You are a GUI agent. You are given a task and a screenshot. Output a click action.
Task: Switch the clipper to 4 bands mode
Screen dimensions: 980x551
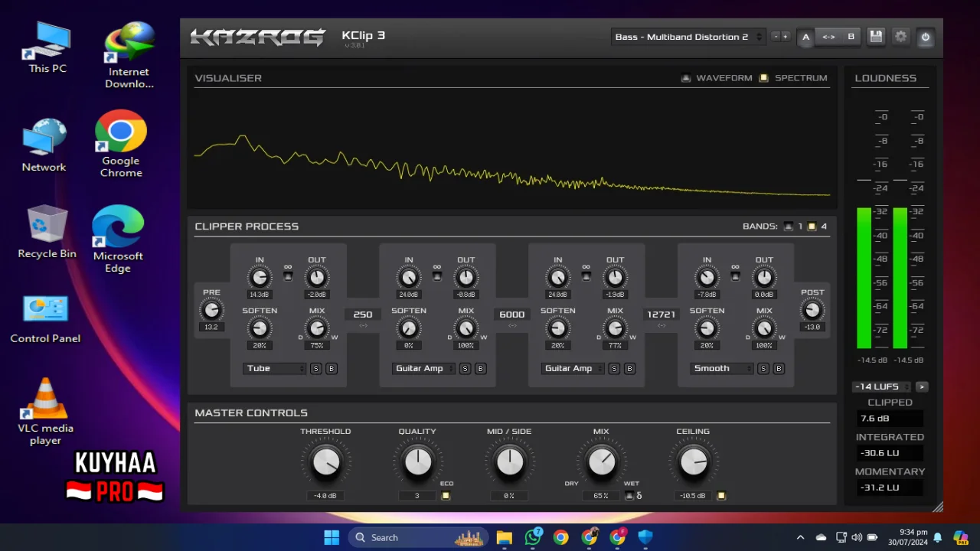click(x=812, y=227)
